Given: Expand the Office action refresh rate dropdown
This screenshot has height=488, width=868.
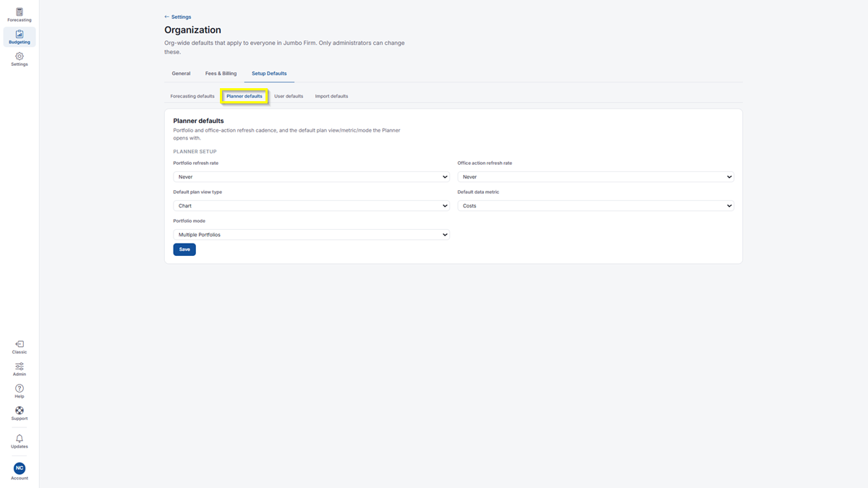Looking at the screenshot, I should (x=595, y=176).
